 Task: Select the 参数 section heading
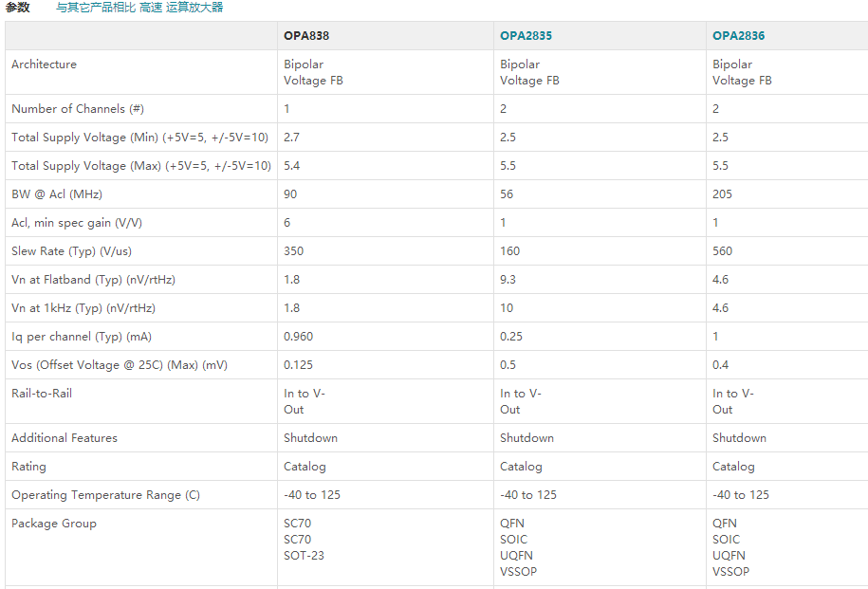[x=18, y=8]
